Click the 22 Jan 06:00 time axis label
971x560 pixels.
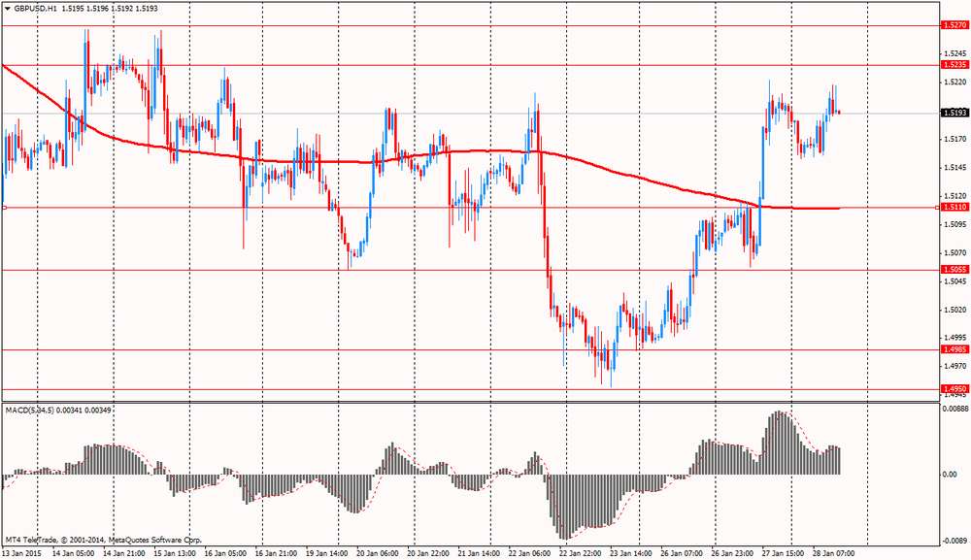click(530, 553)
